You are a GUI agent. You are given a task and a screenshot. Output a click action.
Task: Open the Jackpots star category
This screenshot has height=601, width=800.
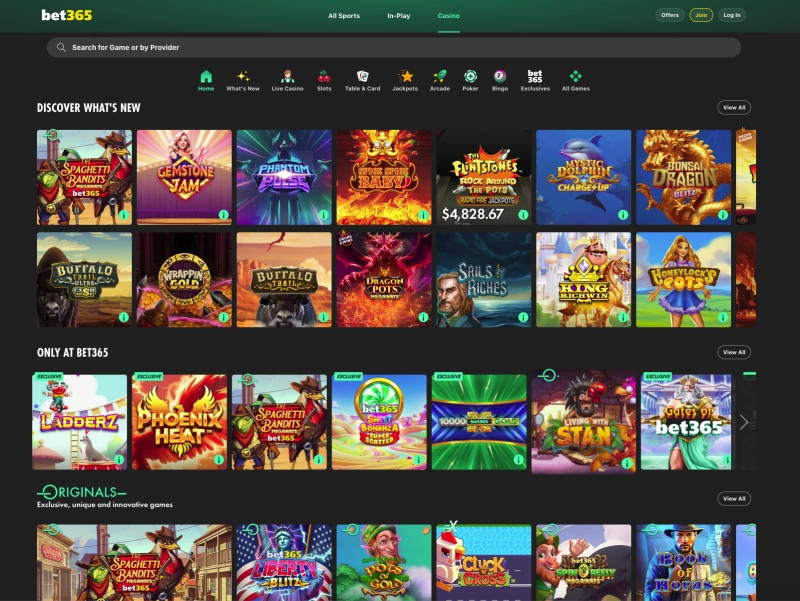click(x=405, y=81)
